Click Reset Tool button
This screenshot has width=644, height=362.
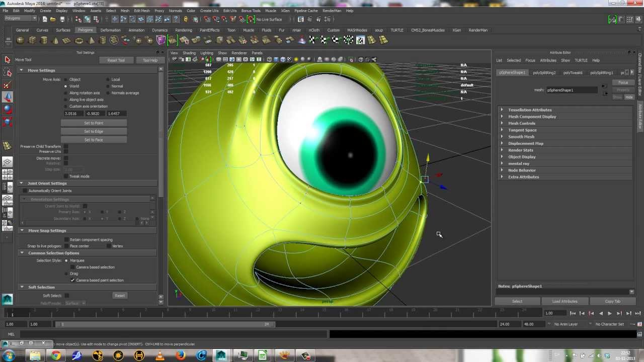pyautogui.click(x=116, y=60)
